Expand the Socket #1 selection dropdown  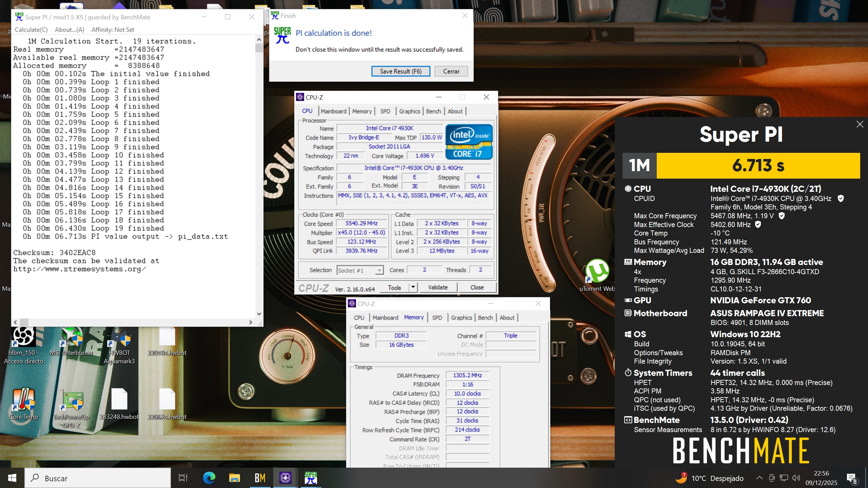click(x=379, y=270)
